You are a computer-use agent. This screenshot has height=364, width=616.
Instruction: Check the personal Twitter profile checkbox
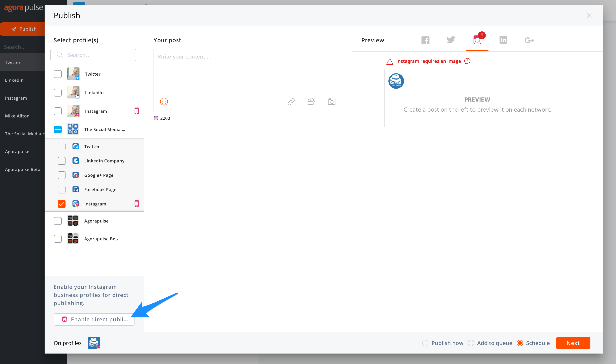tap(58, 74)
